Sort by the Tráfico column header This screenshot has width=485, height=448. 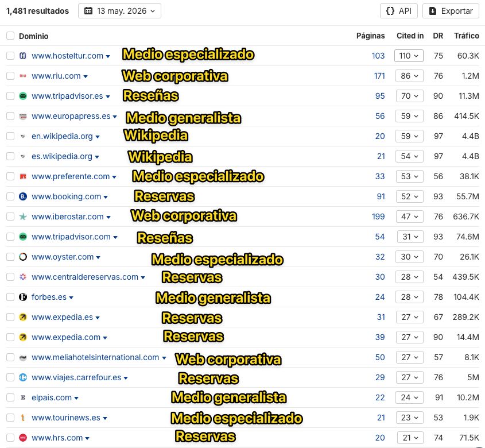click(x=467, y=36)
